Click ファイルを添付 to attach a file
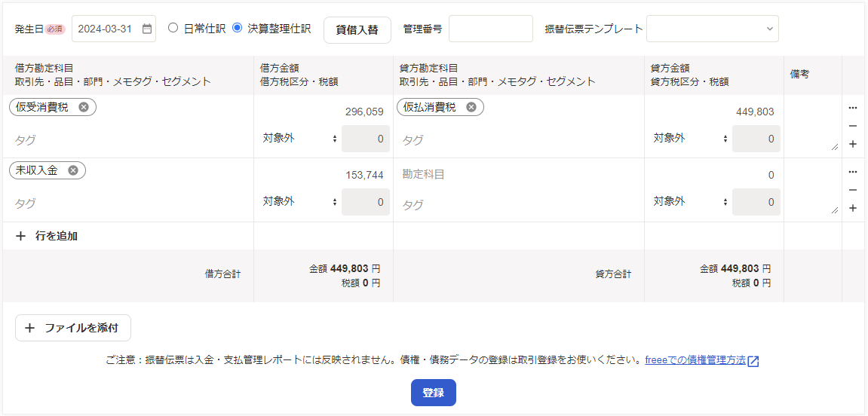The height and width of the screenshot is (416, 868). click(73, 328)
